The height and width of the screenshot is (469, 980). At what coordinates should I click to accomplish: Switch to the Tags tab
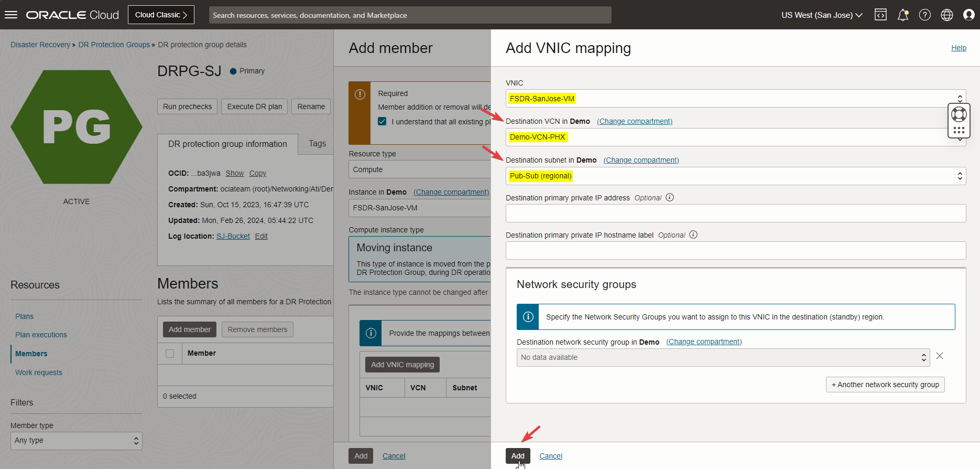tap(317, 144)
